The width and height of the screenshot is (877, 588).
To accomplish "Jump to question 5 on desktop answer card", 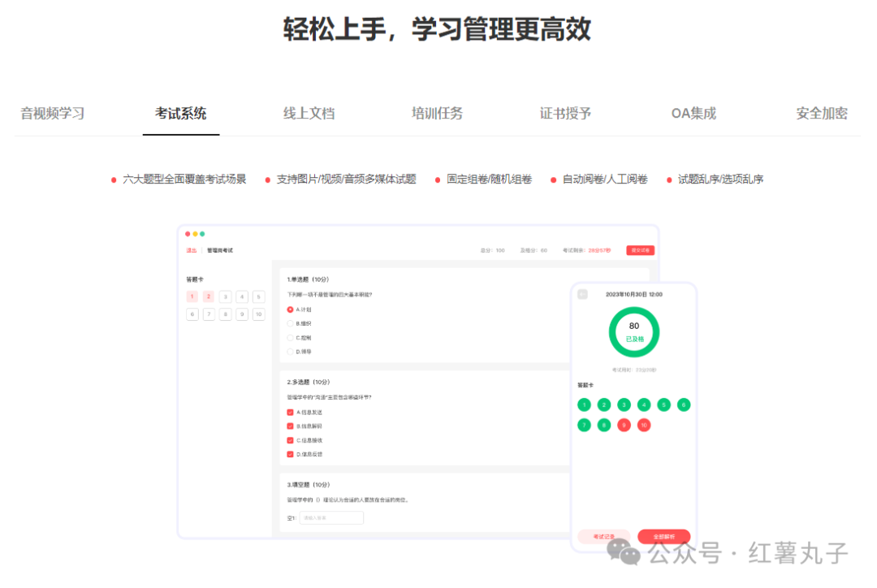I will (x=258, y=296).
